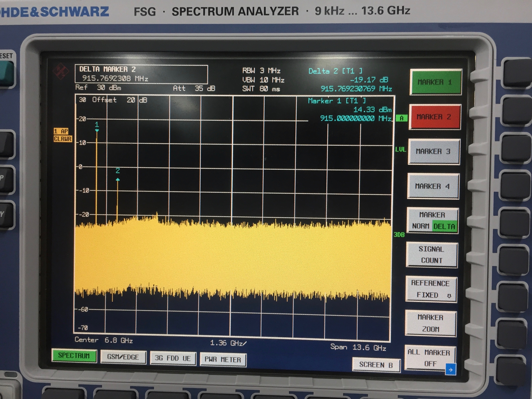The width and height of the screenshot is (532, 399).
Task: Toggle MARKER NORM DELTA mode
Action: pos(432,221)
